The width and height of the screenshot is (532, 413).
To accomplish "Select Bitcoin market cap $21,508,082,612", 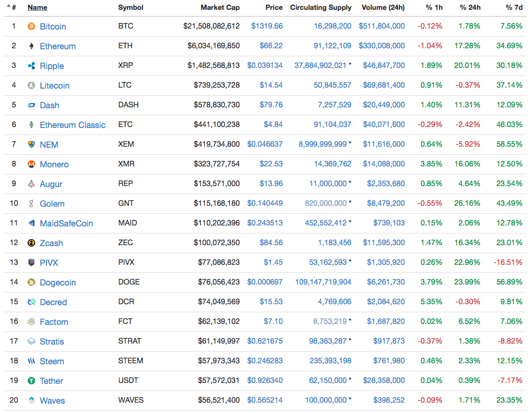I will click(211, 26).
